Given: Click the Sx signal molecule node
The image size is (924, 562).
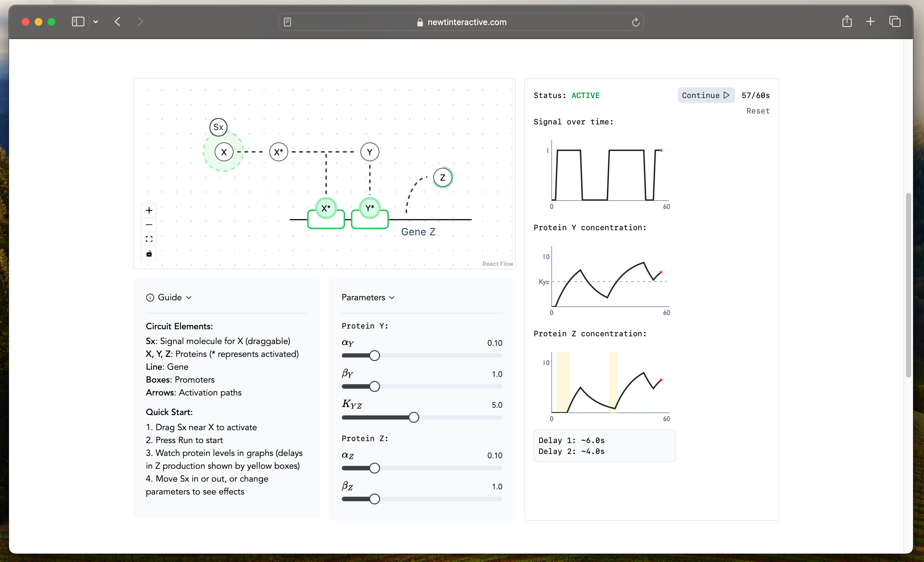Looking at the screenshot, I should (218, 127).
